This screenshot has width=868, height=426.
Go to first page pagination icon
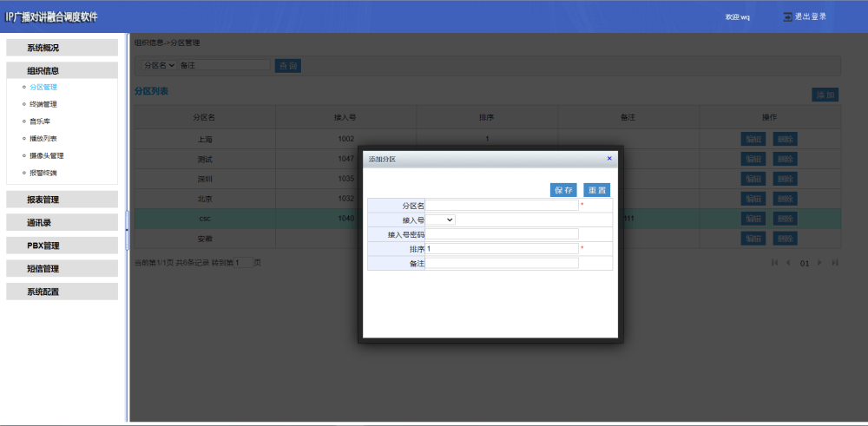click(x=774, y=263)
